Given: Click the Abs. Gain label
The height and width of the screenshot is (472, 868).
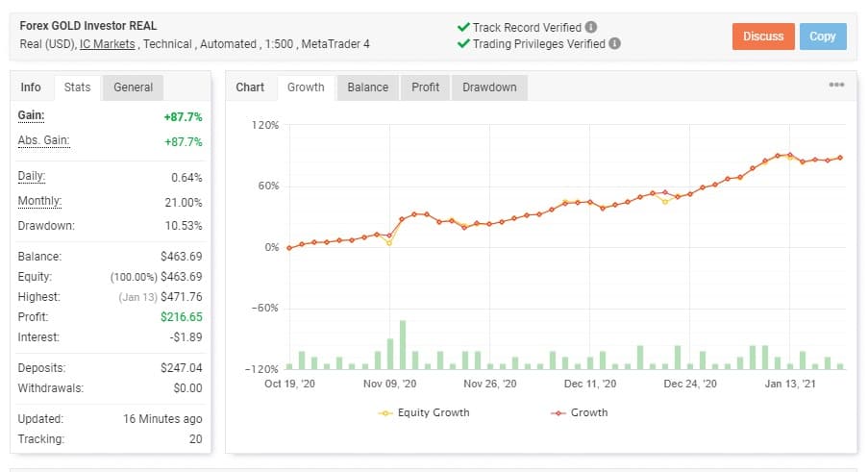Looking at the screenshot, I should [43, 140].
